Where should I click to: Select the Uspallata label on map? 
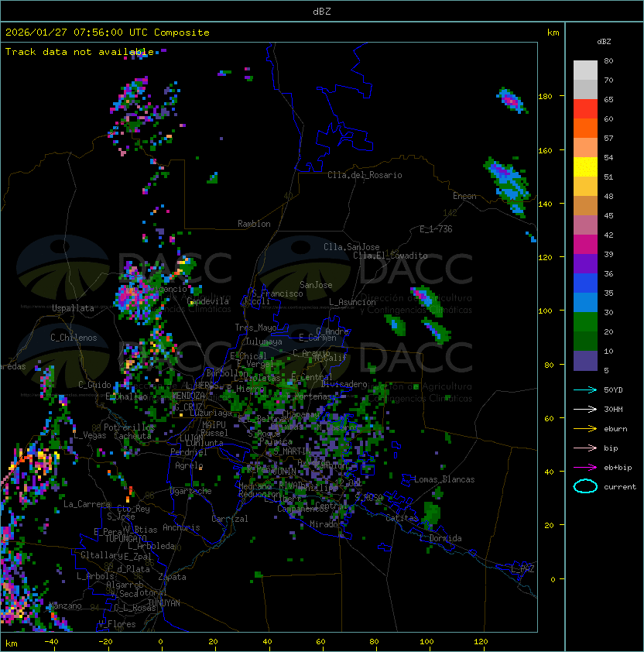pyautogui.click(x=73, y=308)
